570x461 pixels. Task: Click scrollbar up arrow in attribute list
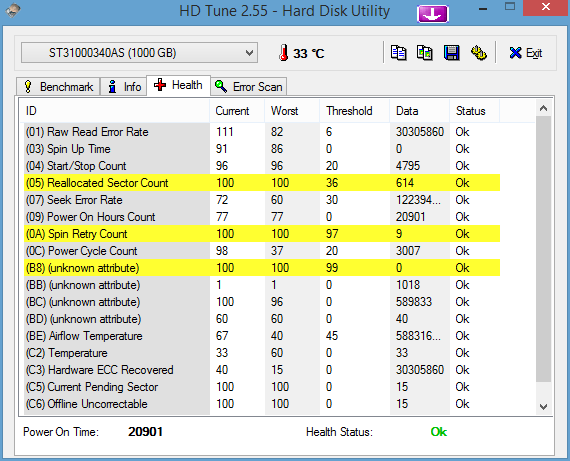coord(543,108)
